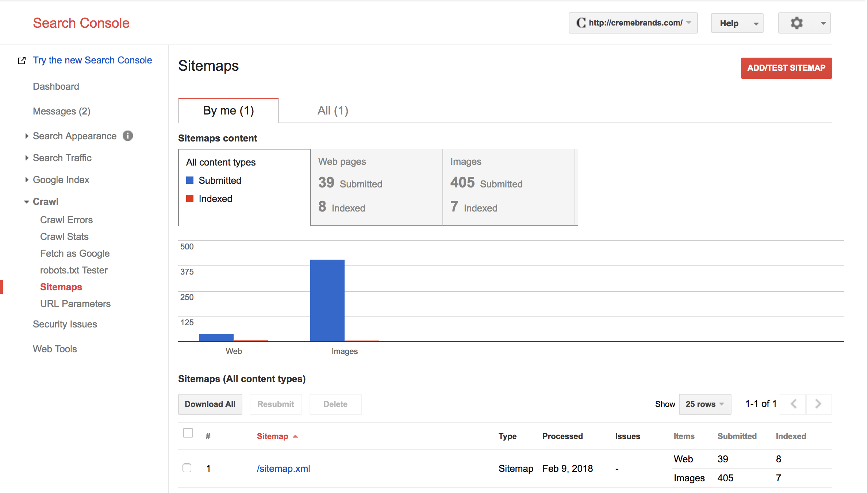This screenshot has height=493, width=868.
Task: Click the external link icon beside new Search Console
Action: pos(22,61)
